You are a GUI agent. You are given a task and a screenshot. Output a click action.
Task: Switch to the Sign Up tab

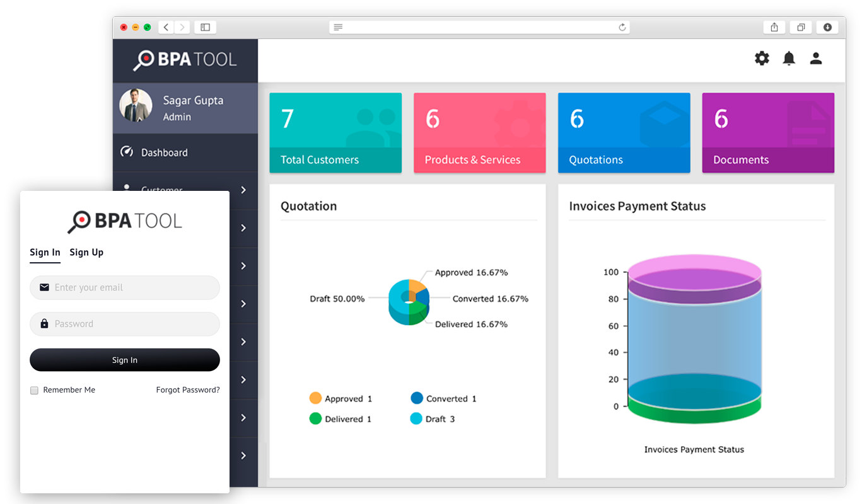(86, 252)
